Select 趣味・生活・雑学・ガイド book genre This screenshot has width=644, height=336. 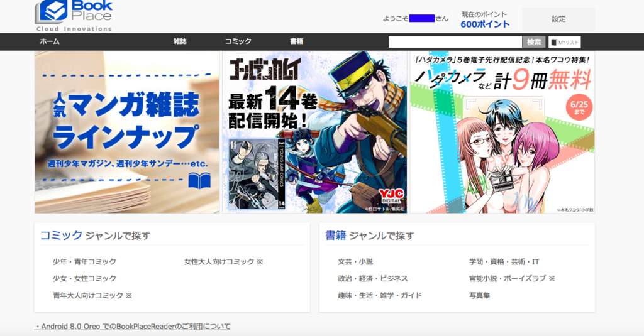[380, 295]
